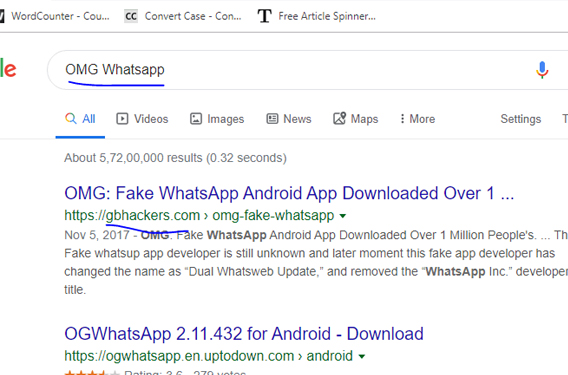Open the OGWhatsApp 2.11.432 for Android link

click(244, 334)
